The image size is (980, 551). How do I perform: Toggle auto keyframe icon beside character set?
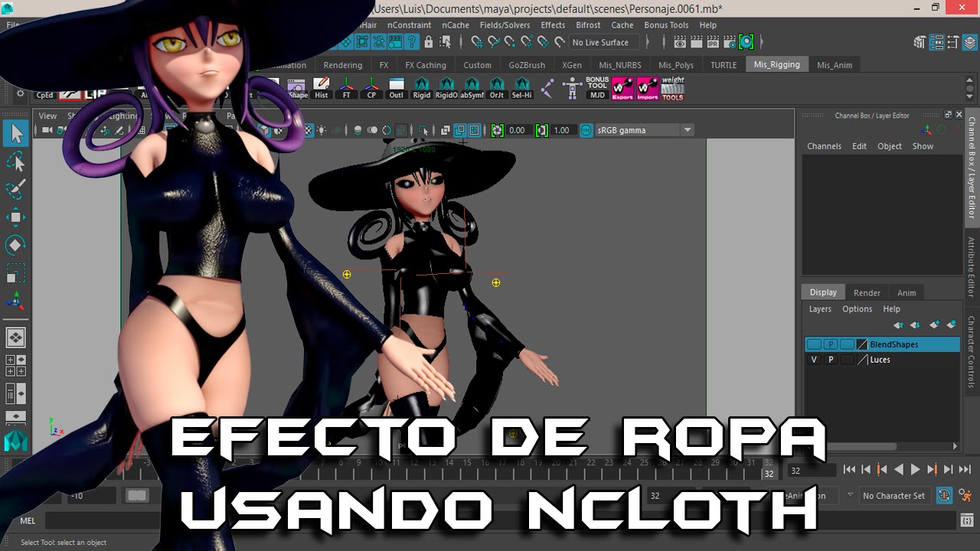[x=945, y=495]
